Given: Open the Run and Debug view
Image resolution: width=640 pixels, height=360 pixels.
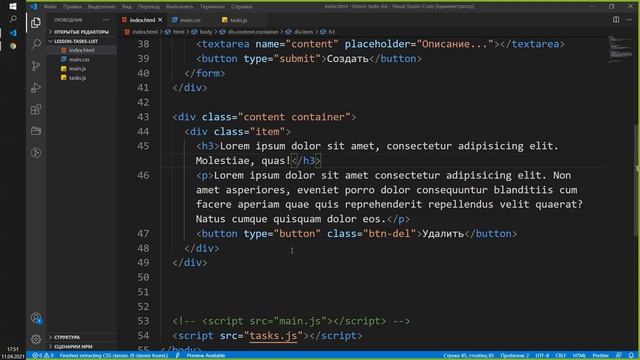Looking at the screenshot, I should click(36, 87).
